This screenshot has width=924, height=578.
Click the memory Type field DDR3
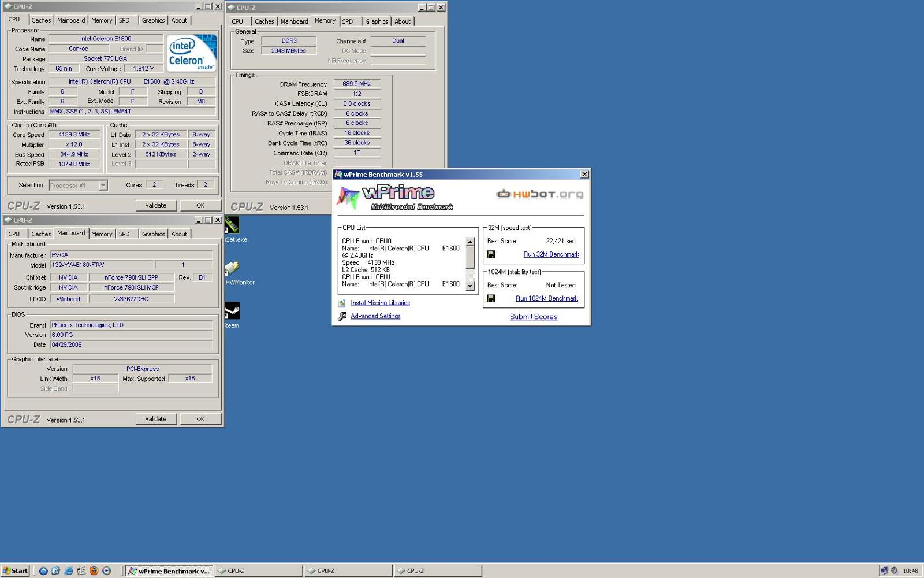[x=289, y=41]
